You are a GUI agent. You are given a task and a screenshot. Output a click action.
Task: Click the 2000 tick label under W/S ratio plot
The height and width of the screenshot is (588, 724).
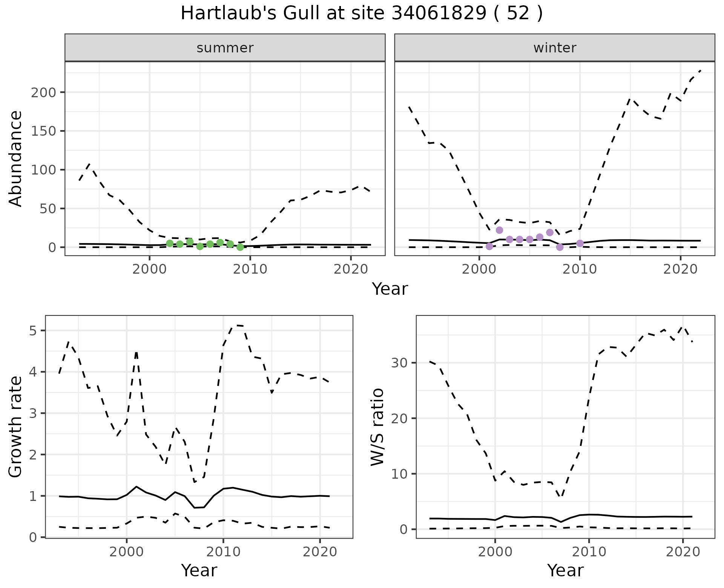[x=495, y=552]
